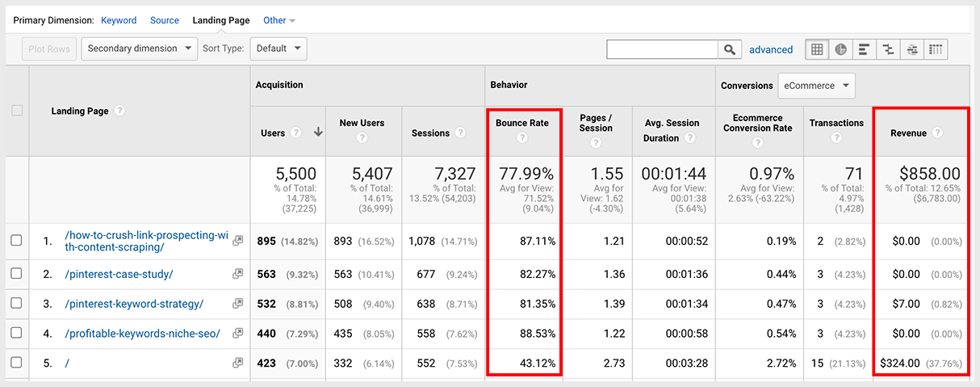
Task: Select the Keyword primary dimension
Action: click(x=119, y=20)
